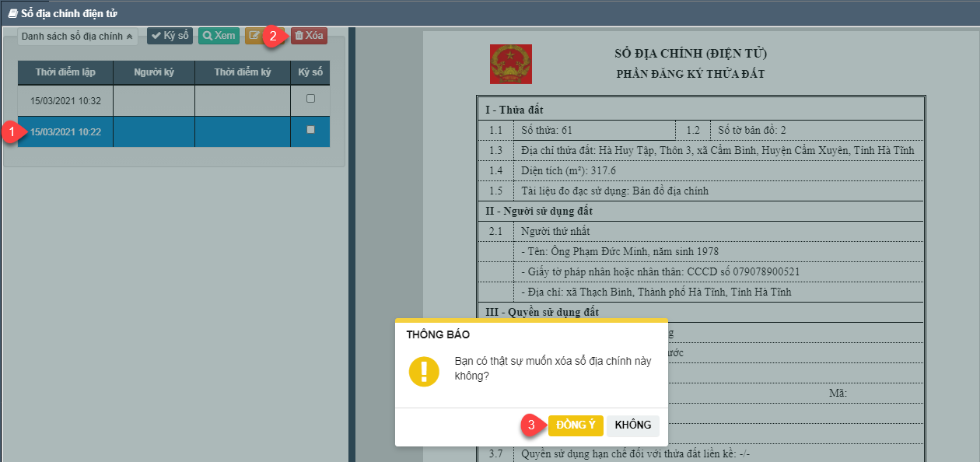Click the vertical splitter between the panels
The height and width of the screenshot is (462, 980).
click(x=352, y=233)
